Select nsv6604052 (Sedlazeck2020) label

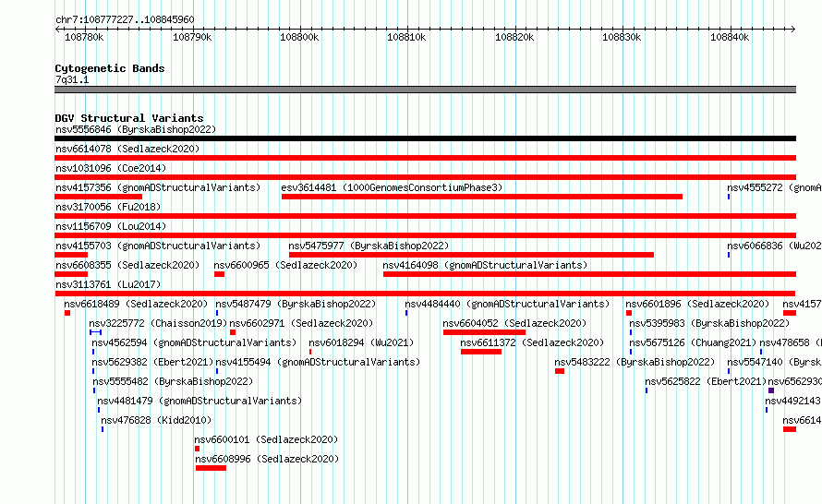514,323
